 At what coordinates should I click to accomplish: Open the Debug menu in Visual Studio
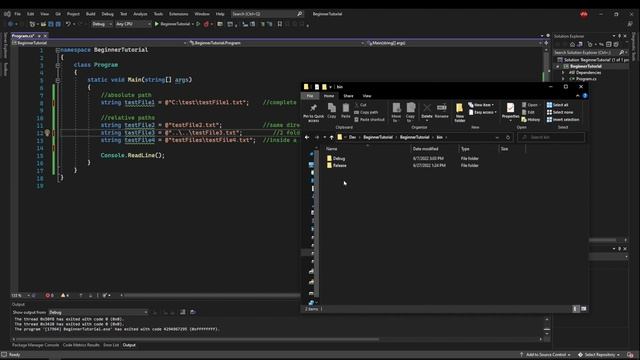coord(107,14)
